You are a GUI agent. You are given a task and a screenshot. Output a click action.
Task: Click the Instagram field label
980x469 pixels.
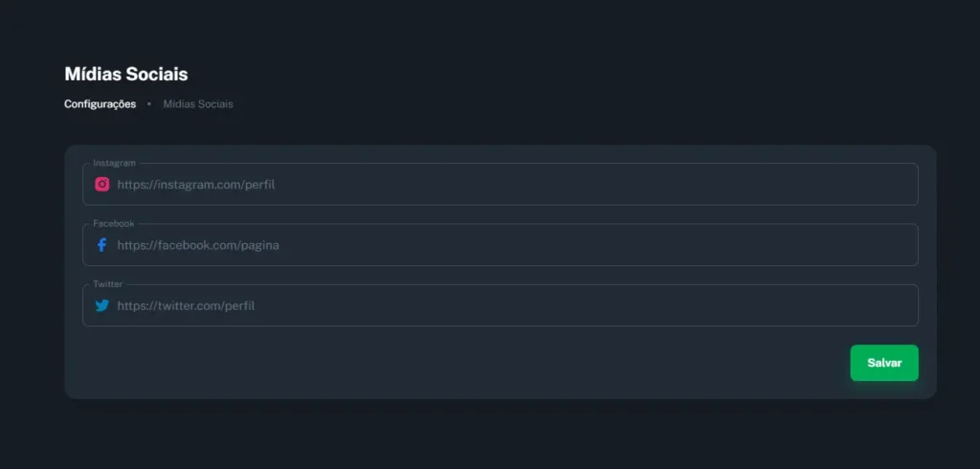tap(115, 163)
